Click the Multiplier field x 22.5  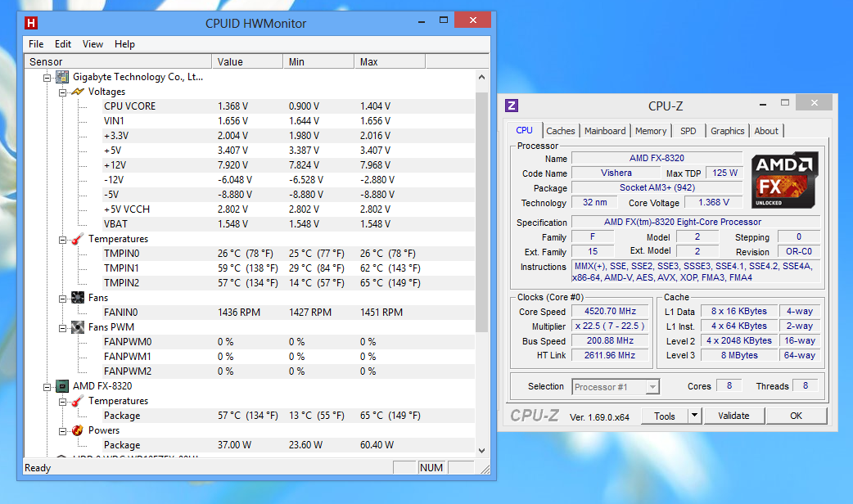610,326
